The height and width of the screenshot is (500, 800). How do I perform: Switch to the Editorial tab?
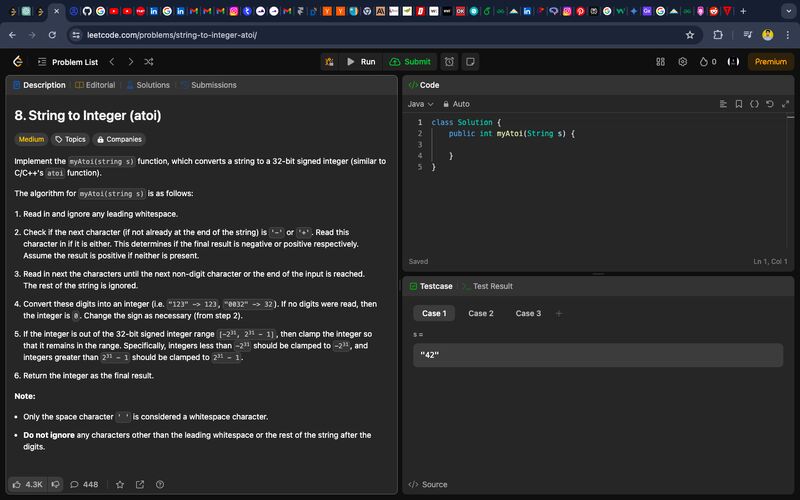(x=95, y=85)
